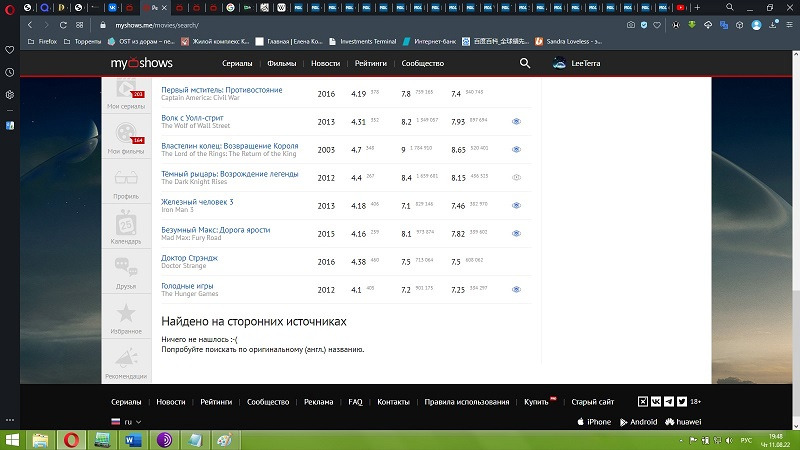This screenshot has width=800, height=450.
Task: Open Железный человек 3 movie link
Action: click(197, 202)
